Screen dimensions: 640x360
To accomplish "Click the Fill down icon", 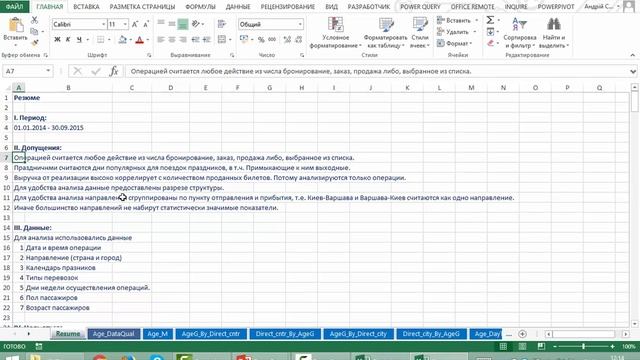I will [x=490, y=31].
